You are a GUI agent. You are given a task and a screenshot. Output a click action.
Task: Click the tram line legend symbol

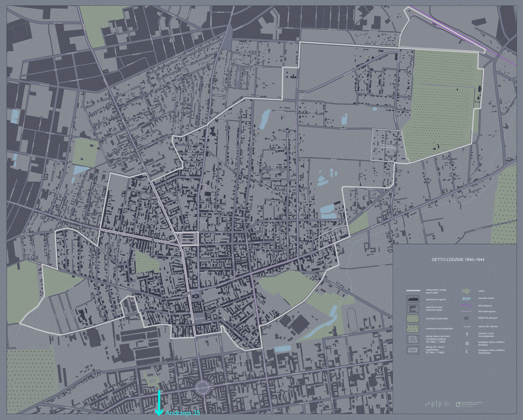pyautogui.click(x=466, y=311)
